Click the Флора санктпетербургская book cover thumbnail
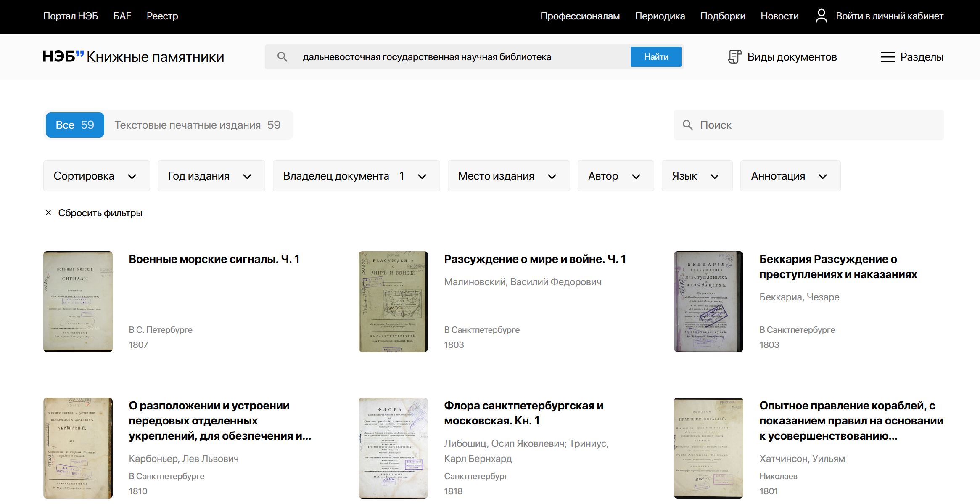The image size is (980, 504). coord(393,448)
